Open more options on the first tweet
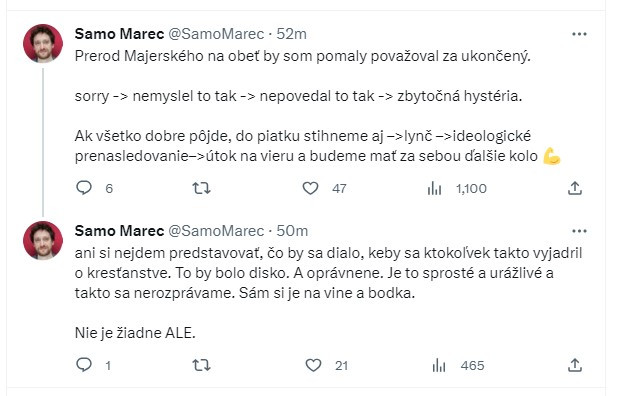617x396 pixels. point(579,34)
